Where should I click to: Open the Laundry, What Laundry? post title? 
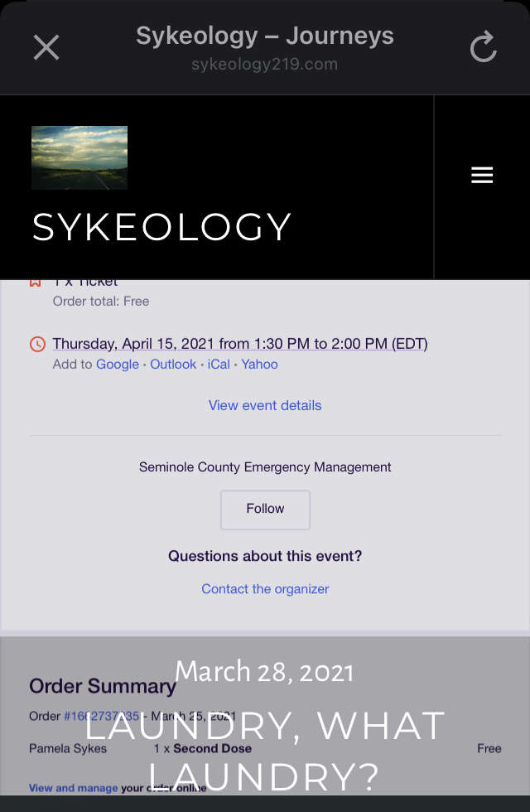point(265,751)
